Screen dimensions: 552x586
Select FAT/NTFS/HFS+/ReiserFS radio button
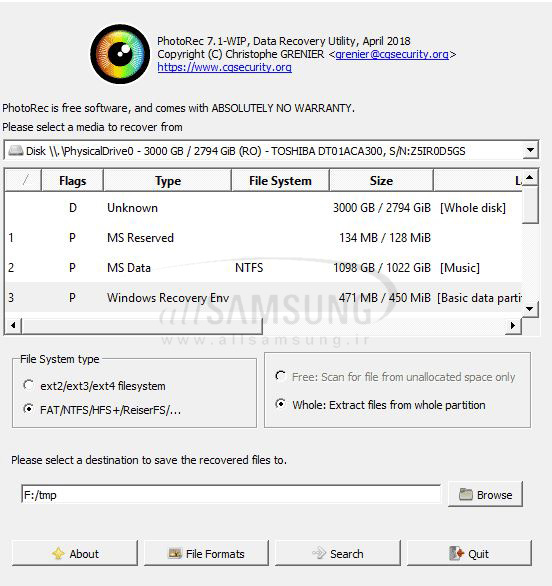28,409
